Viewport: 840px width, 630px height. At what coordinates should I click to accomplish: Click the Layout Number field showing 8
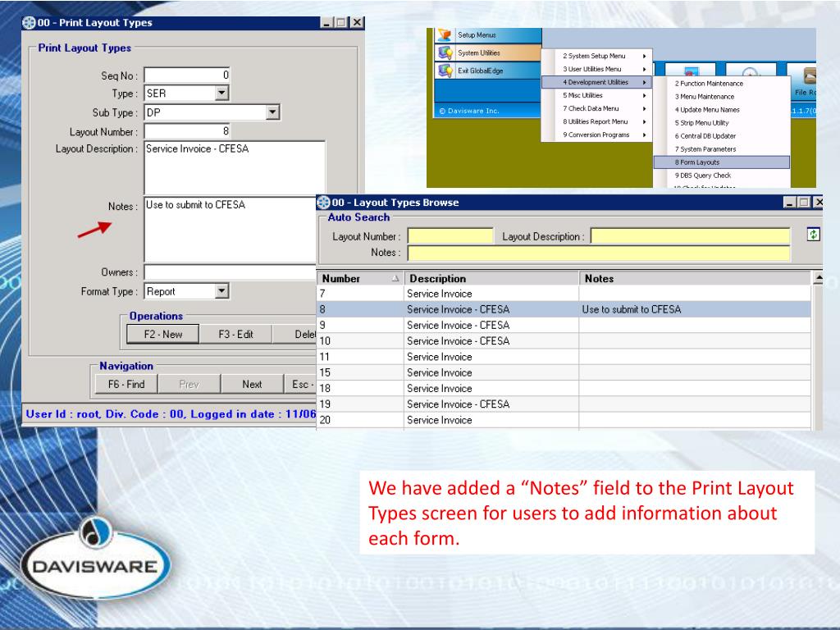187,131
